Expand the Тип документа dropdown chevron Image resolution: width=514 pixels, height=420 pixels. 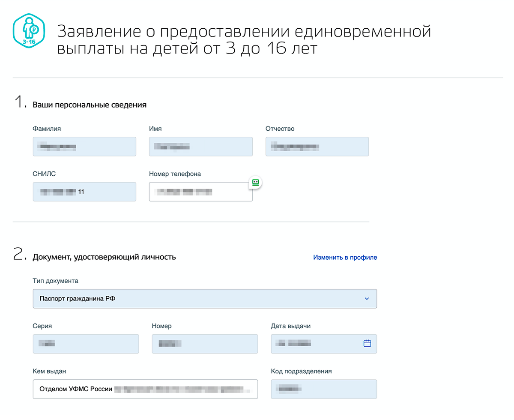(367, 299)
